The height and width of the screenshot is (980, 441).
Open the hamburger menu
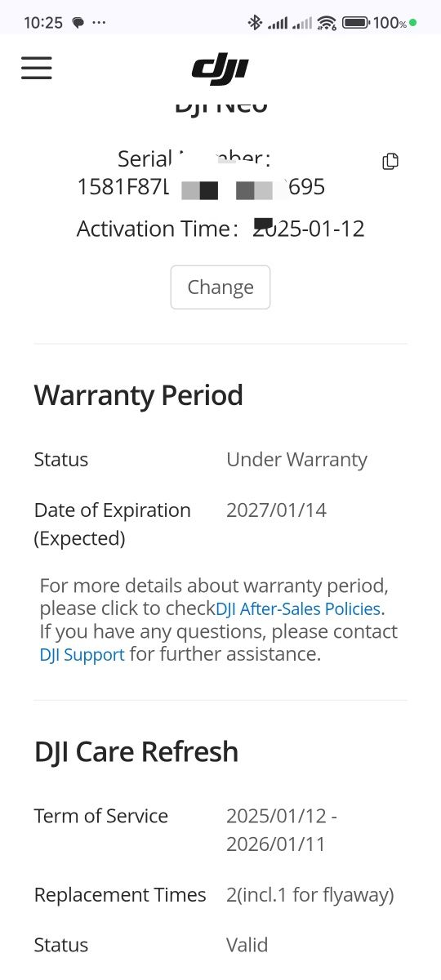coord(37,68)
